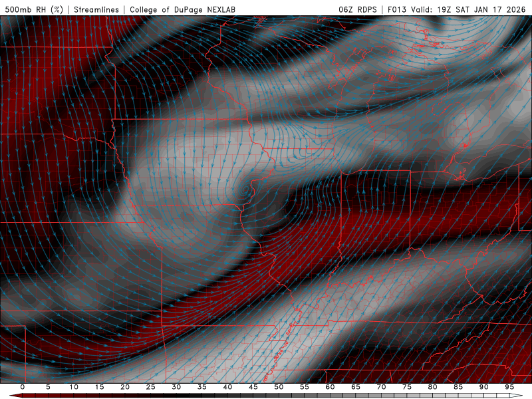
Task: Click the '75' RH scale label
Action: point(407,387)
